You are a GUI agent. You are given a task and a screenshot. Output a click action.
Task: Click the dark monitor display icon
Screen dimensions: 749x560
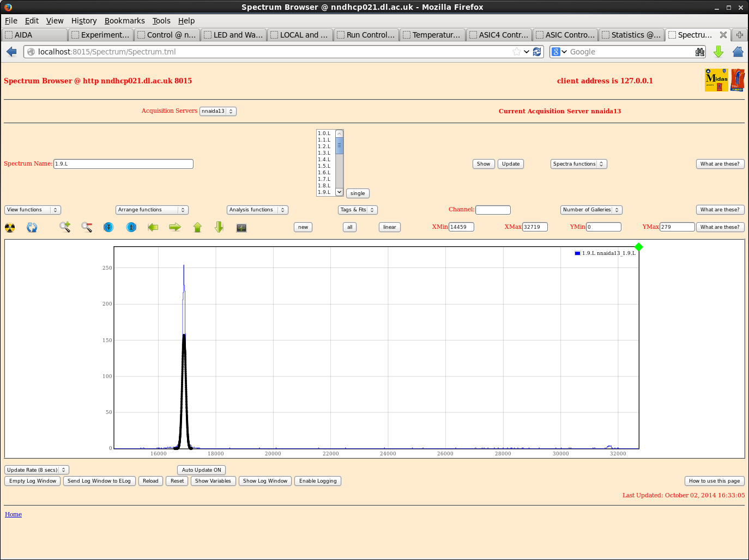pos(241,228)
